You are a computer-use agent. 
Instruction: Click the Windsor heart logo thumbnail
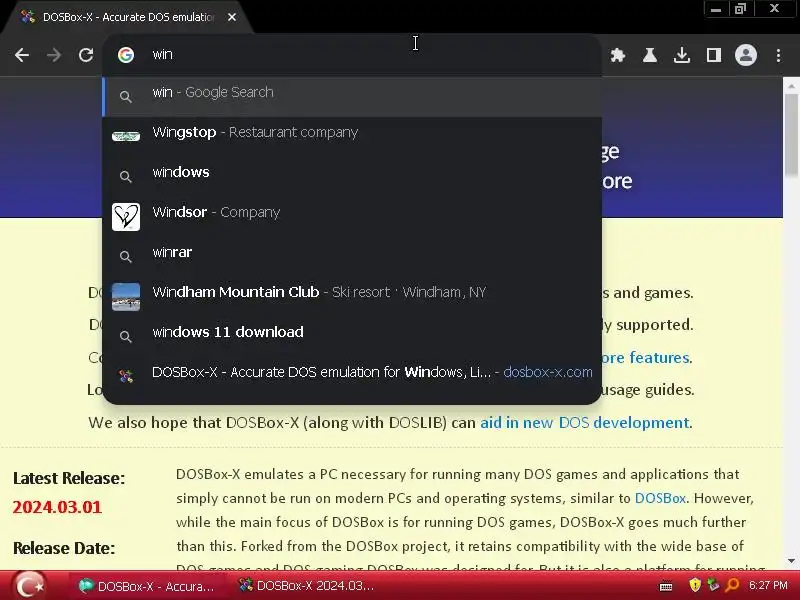click(x=126, y=216)
